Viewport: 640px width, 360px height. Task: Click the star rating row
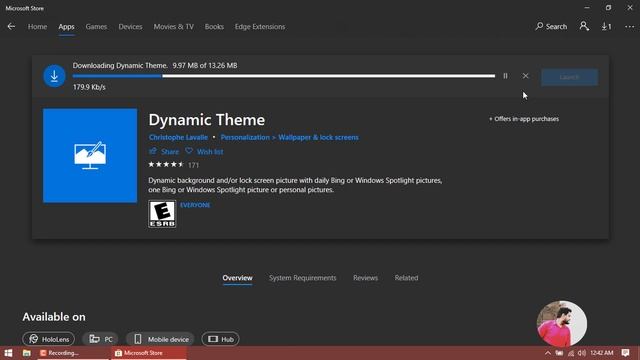(x=166, y=164)
